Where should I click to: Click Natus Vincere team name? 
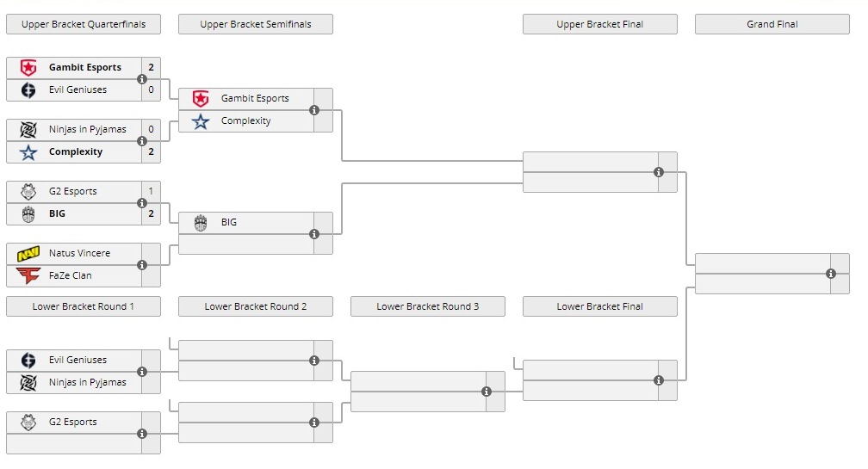pyautogui.click(x=79, y=253)
